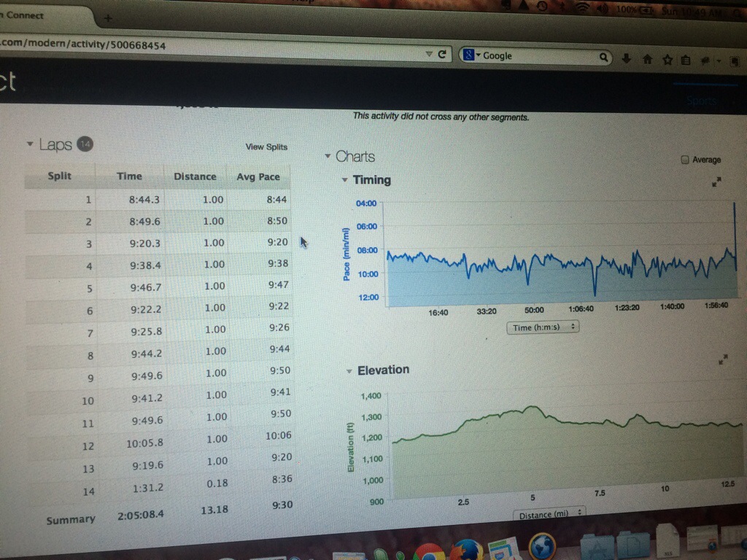The width and height of the screenshot is (747, 560).
Task: Click the Firefox reload page button
Action: (x=442, y=55)
